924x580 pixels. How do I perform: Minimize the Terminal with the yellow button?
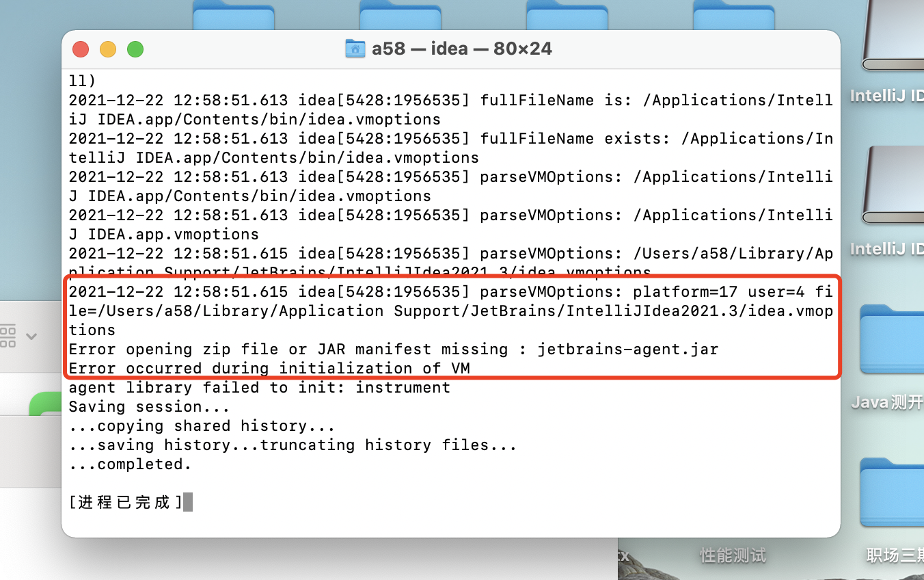[108, 49]
